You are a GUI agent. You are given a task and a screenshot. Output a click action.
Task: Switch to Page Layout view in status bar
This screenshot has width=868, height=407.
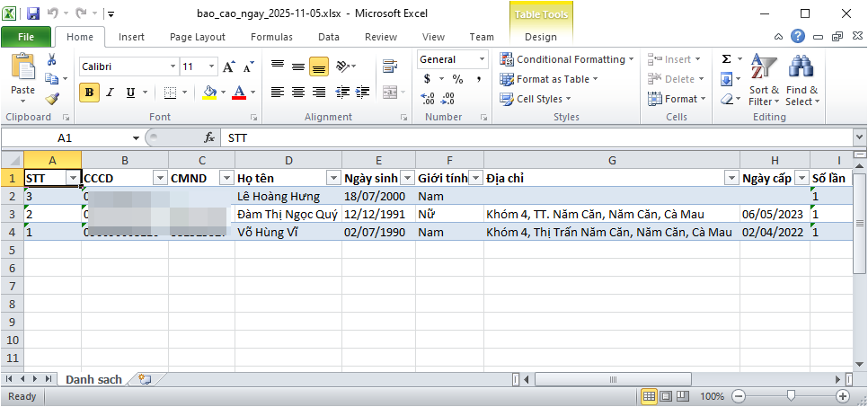(668, 396)
